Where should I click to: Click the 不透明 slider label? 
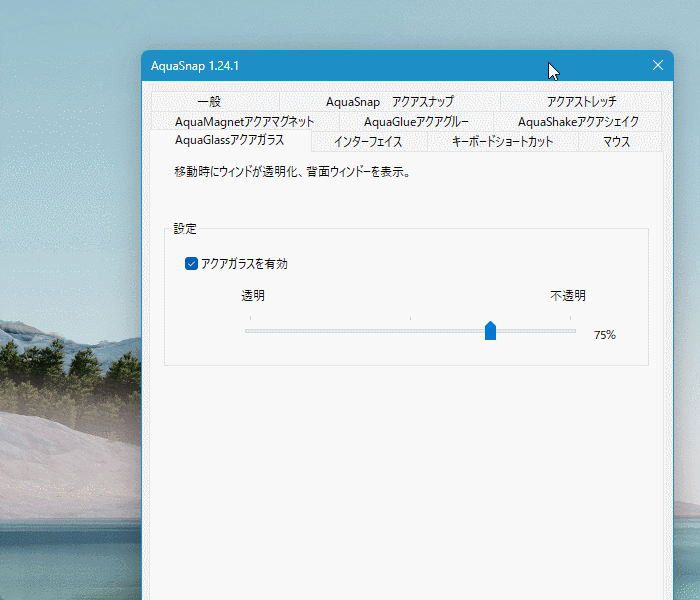(567, 296)
